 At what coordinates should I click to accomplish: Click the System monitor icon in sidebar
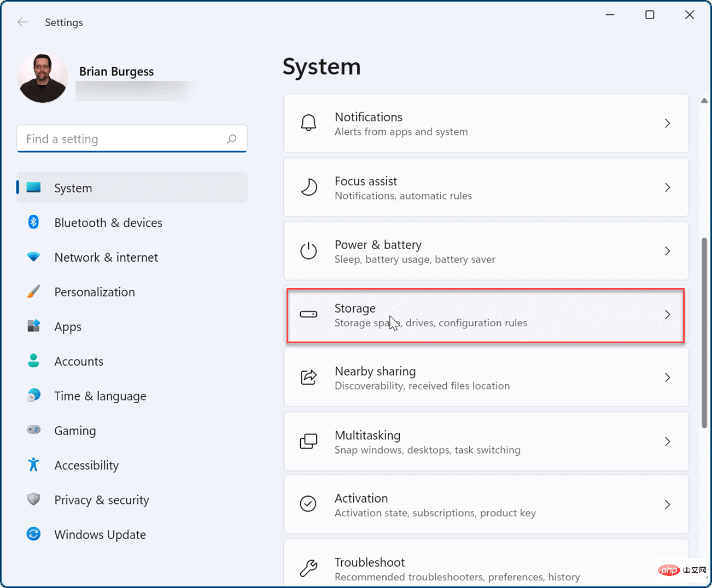pos(33,187)
